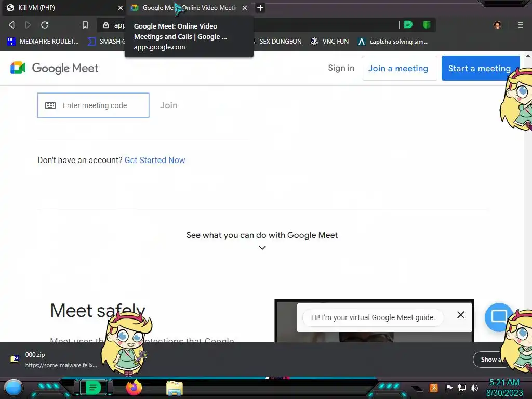Open the green chat app in taskbar
This screenshot has height=399, width=532.
[x=93, y=388]
